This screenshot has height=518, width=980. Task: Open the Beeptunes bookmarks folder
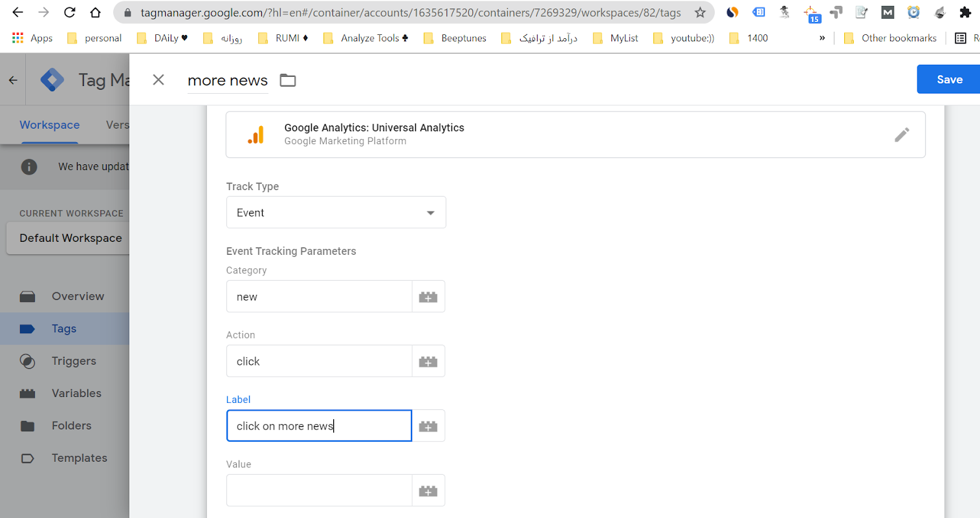click(x=455, y=38)
